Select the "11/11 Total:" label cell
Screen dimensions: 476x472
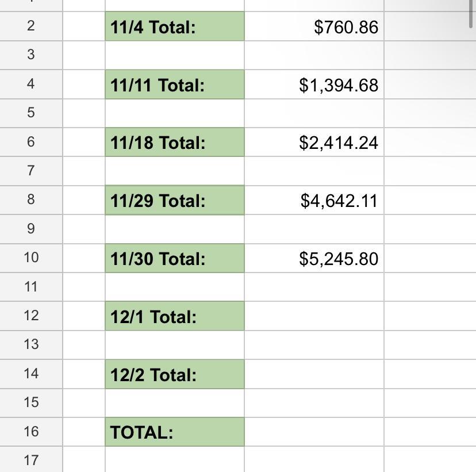[174, 85]
